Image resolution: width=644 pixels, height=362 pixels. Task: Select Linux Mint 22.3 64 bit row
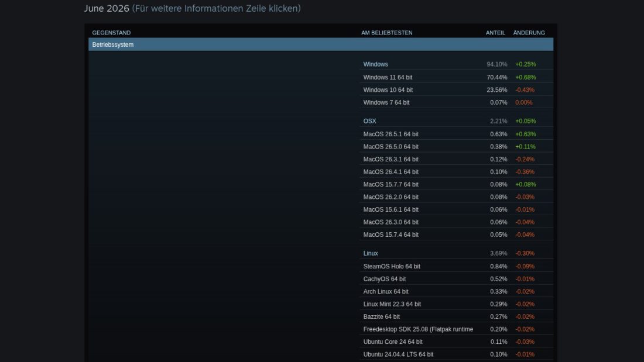pyautogui.click(x=456, y=304)
